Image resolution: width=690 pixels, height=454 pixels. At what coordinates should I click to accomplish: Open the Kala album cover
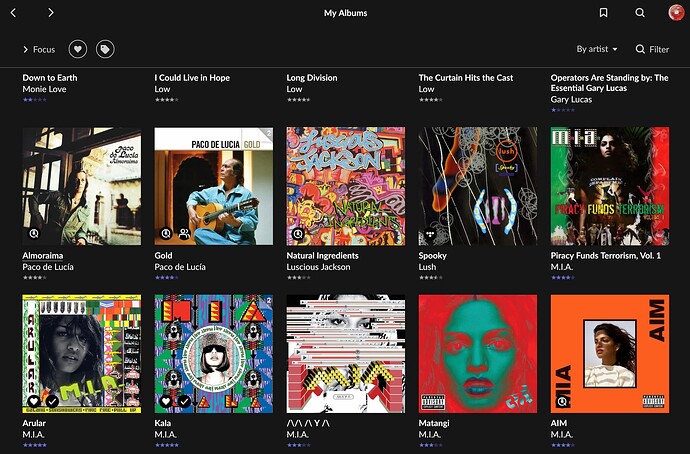click(213, 354)
